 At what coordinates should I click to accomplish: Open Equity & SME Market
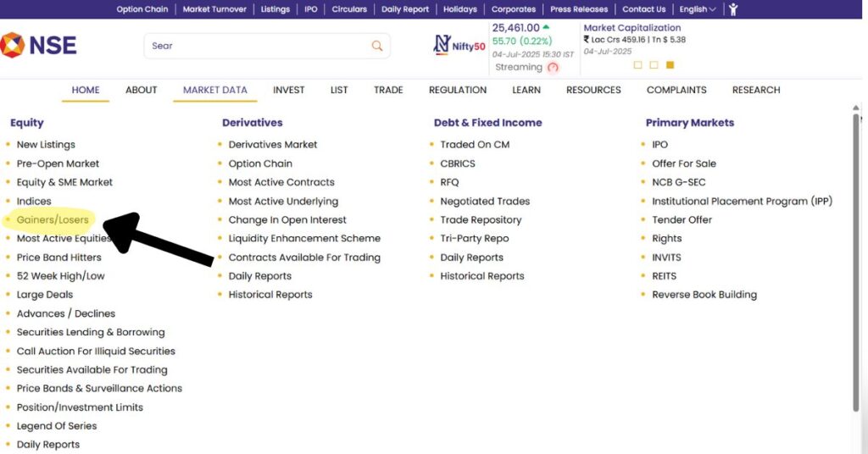[x=64, y=182]
